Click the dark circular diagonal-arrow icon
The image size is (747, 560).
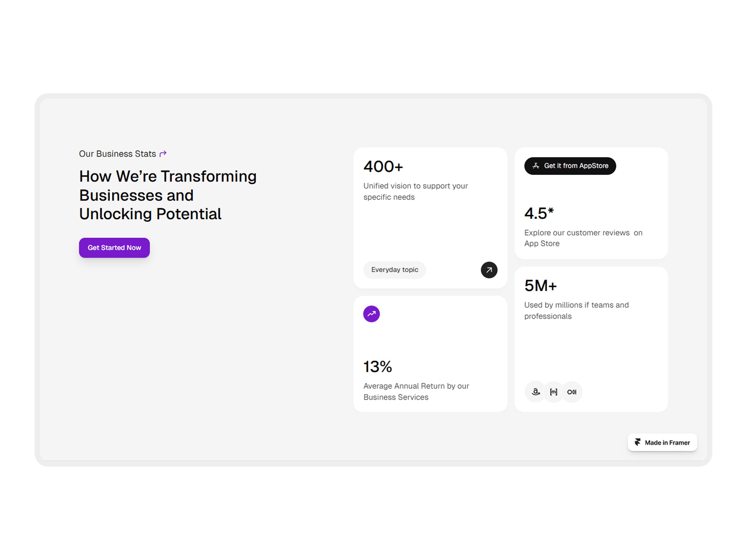[489, 270]
